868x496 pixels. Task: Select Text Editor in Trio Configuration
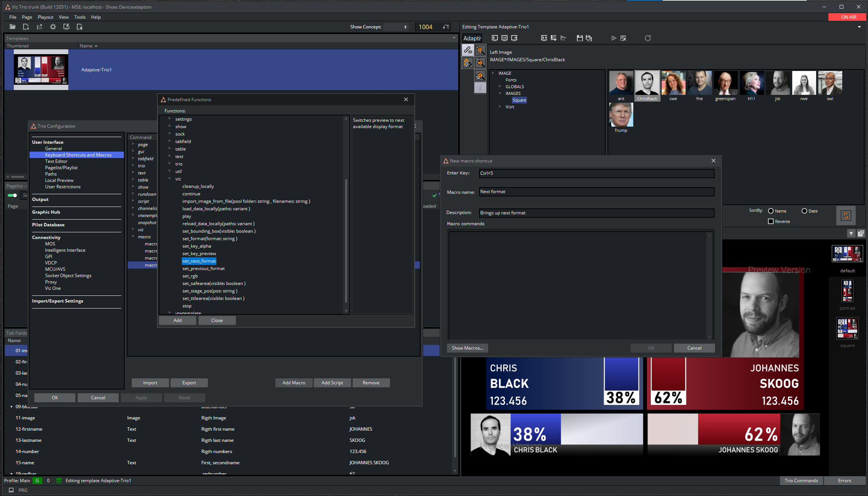tap(56, 161)
